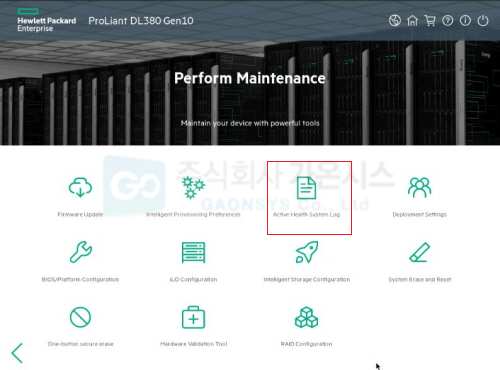Screen dimensions: 500x370
Task: Click the System Erase and Reset label
Action: tap(420, 279)
